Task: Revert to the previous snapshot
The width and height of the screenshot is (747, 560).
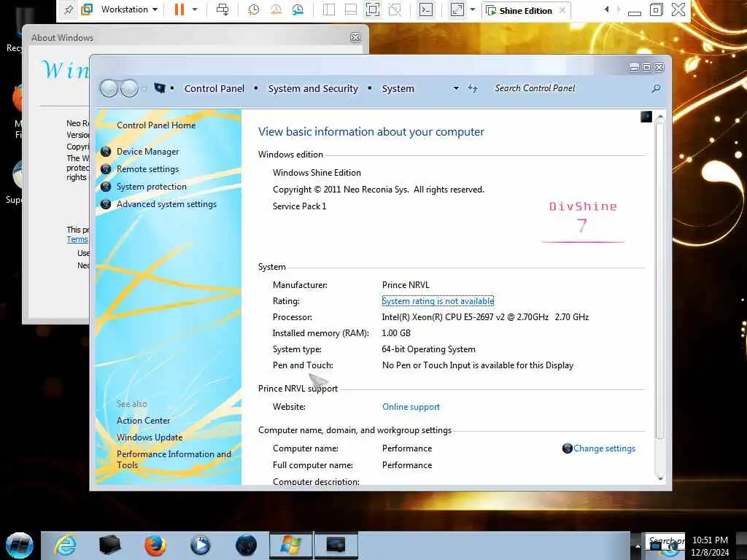Action: click(275, 9)
